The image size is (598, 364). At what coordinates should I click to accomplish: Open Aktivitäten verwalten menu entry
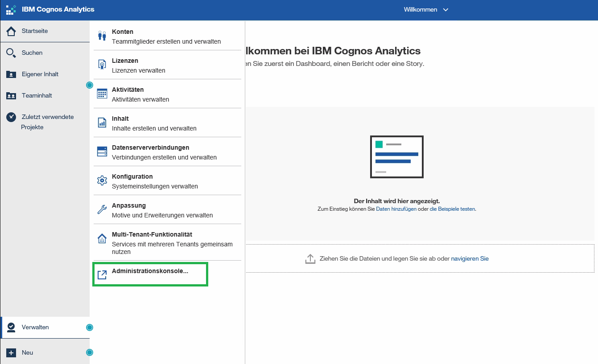point(140,94)
